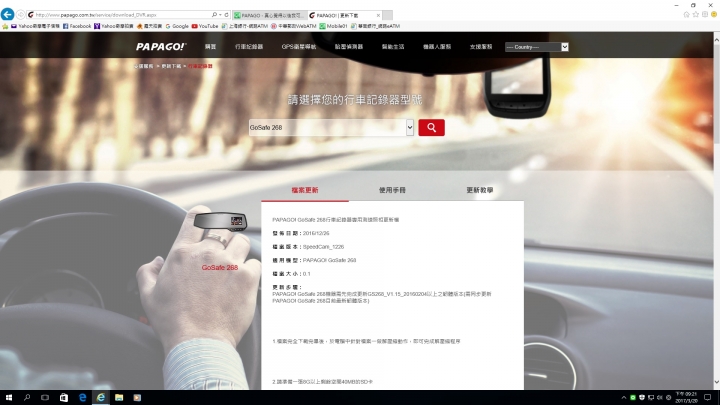Image resolution: width=720 pixels, height=405 pixels.
Task: Launch the Store icon on taskbar
Action: click(x=64, y=397)
